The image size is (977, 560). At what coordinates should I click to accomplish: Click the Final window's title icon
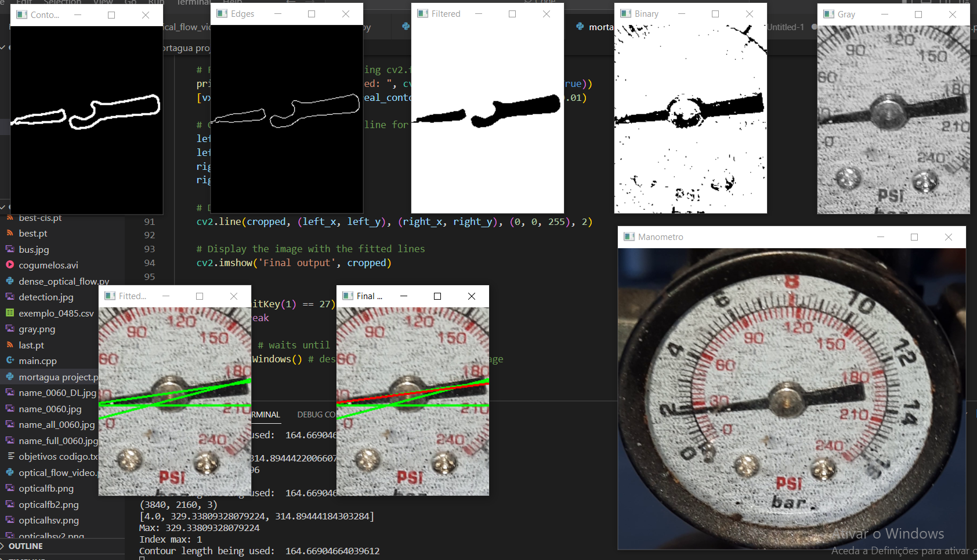(348, 296)
